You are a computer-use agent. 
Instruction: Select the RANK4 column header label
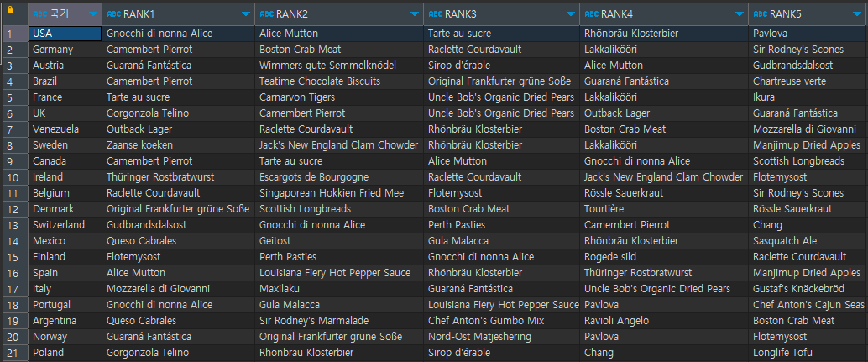pyautogui.click(x=617, y=13)
